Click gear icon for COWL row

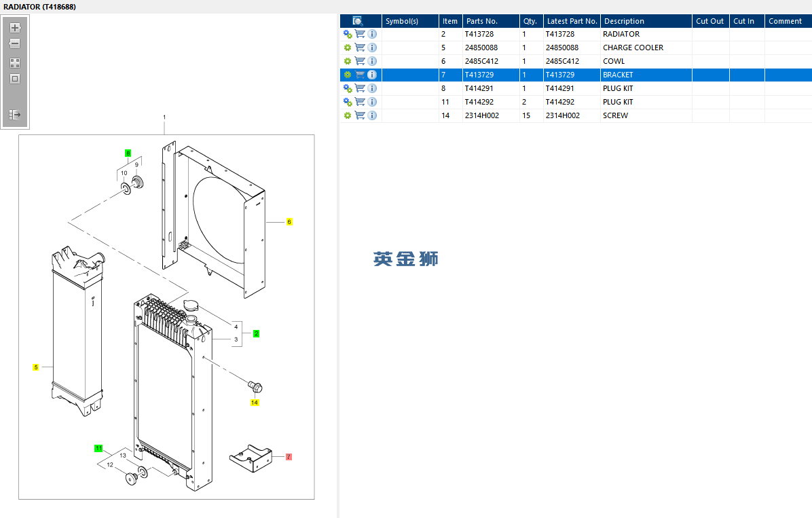tap(348, 61)
